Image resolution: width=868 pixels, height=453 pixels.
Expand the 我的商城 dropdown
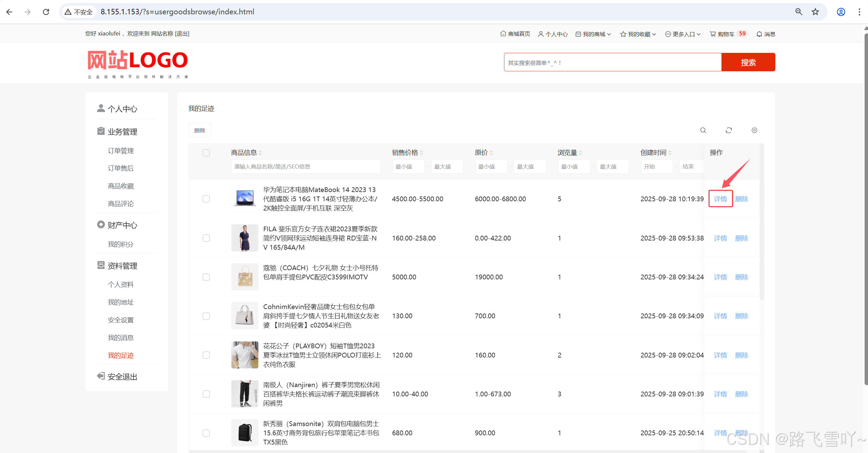(593, 34)
